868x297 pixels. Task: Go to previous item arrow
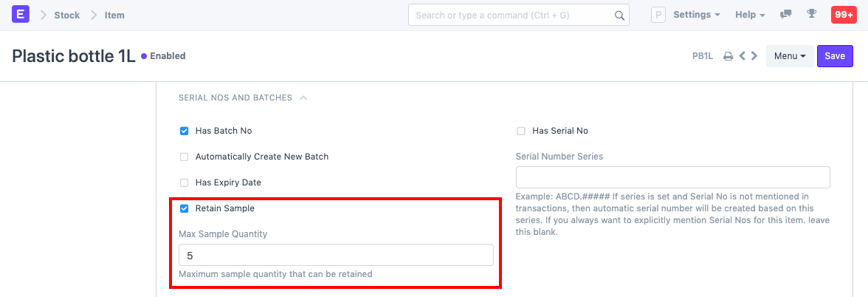tap(743, 56)
